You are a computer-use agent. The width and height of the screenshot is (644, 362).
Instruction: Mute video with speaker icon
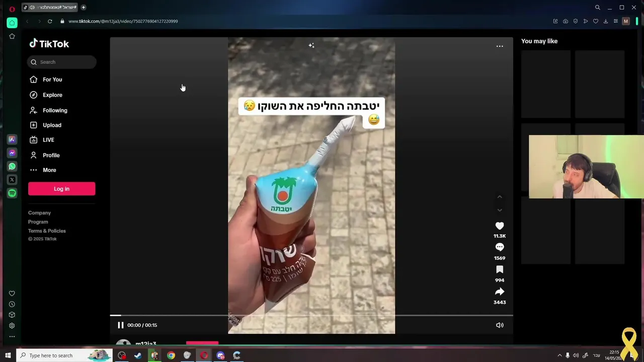coord(500,325)
